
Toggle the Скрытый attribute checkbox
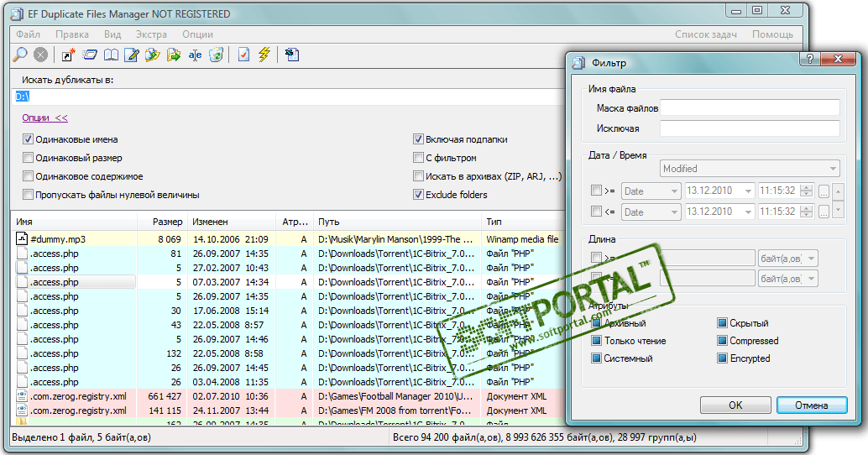(722, 322)
